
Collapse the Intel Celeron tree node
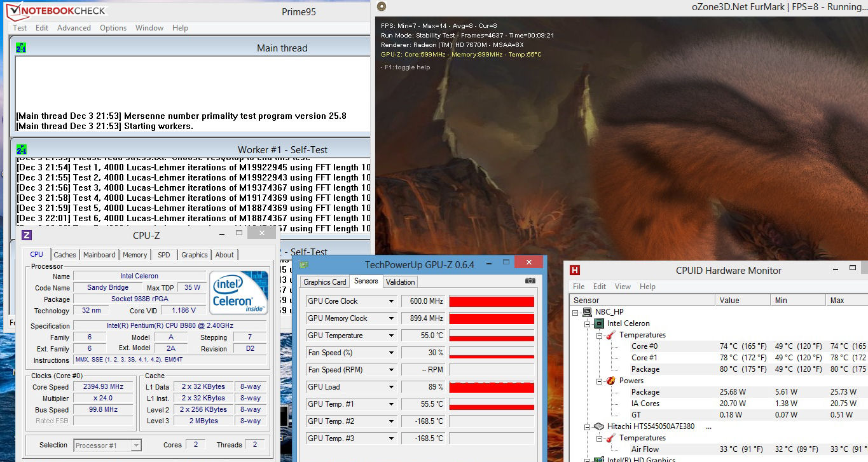coord(588,323)
